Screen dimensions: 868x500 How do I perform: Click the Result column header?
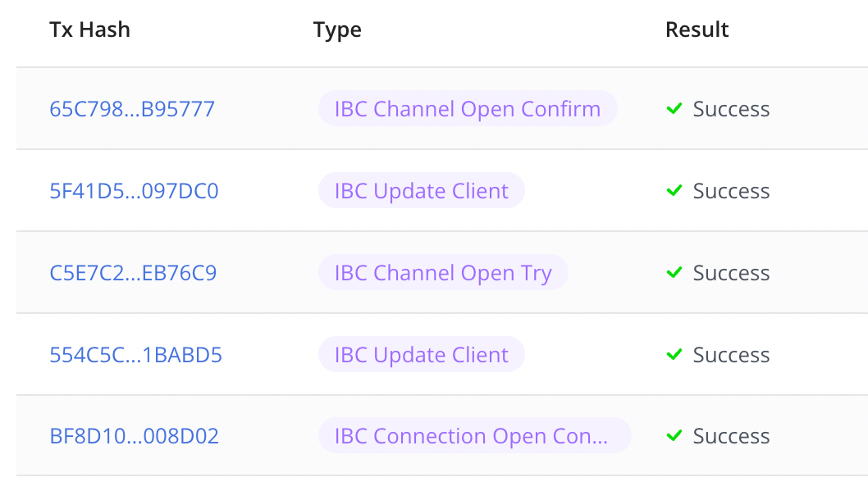(697, 30)
